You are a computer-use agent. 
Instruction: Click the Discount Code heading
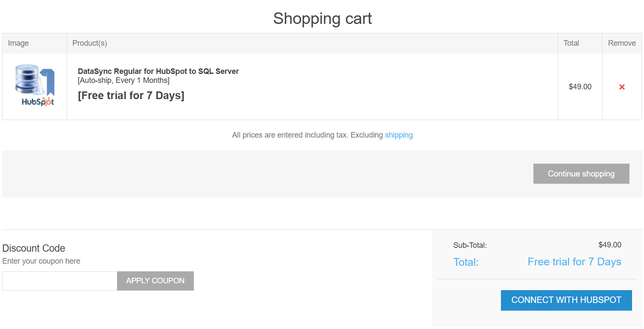tap(34, 248)
